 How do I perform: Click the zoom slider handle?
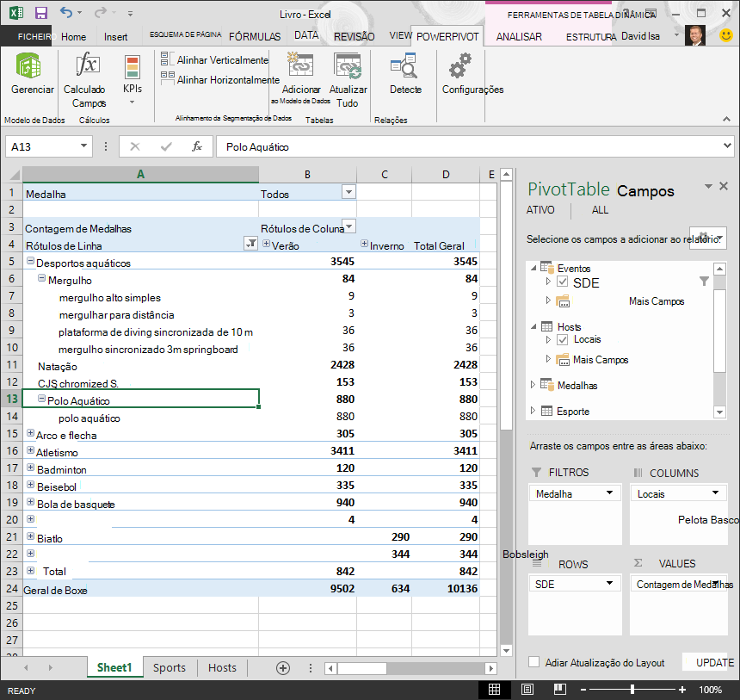(632, 690)
